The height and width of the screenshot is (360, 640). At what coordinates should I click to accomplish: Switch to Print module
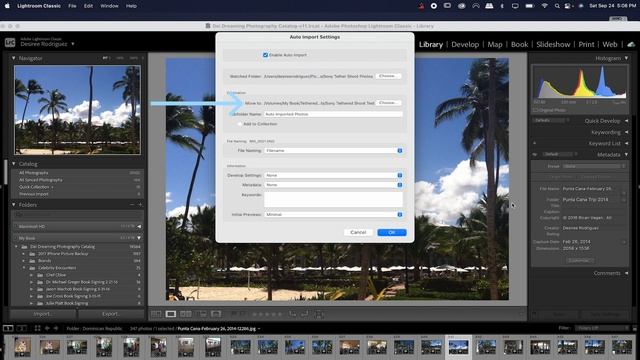(586, 44)
